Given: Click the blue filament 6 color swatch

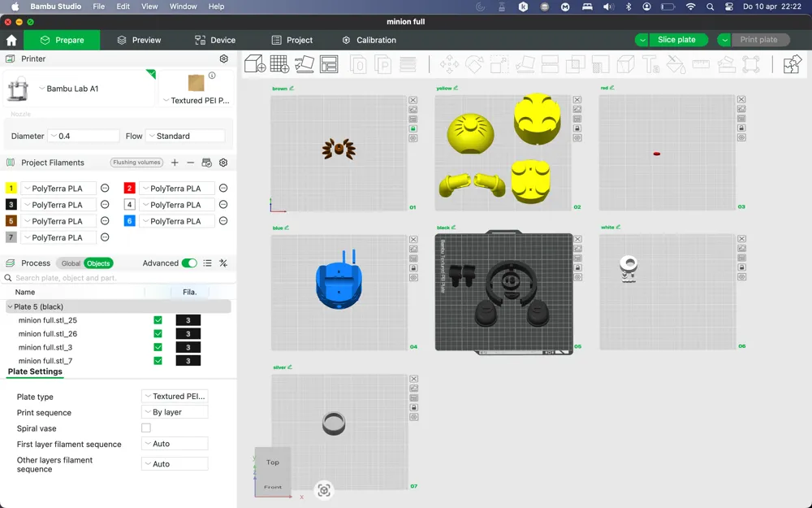Looking at the screenshot, I should point(129,221).
